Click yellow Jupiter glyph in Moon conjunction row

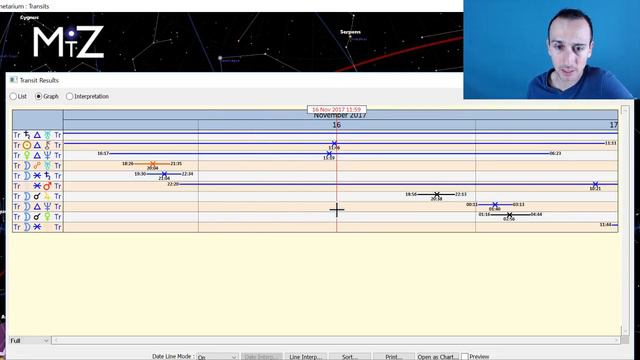(47, 196)
